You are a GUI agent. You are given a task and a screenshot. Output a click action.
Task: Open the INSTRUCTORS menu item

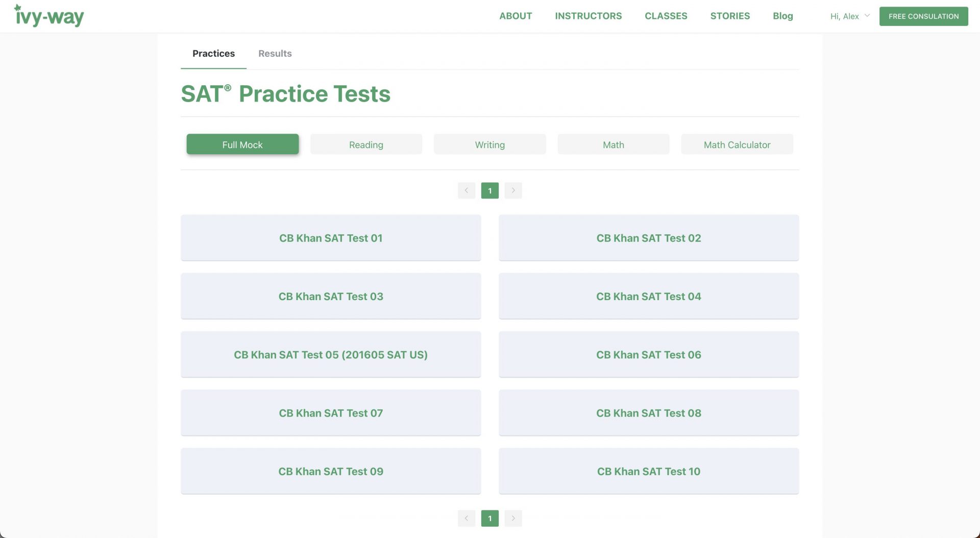click(588, 16)
